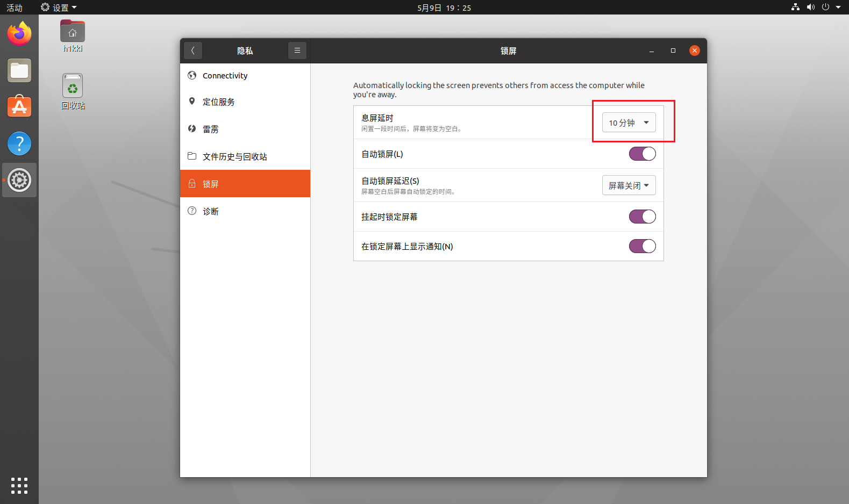This screenshot has width=849, height=504.
Task: Click the Automatically locking the screen description
Action: (x=499, y=90)
